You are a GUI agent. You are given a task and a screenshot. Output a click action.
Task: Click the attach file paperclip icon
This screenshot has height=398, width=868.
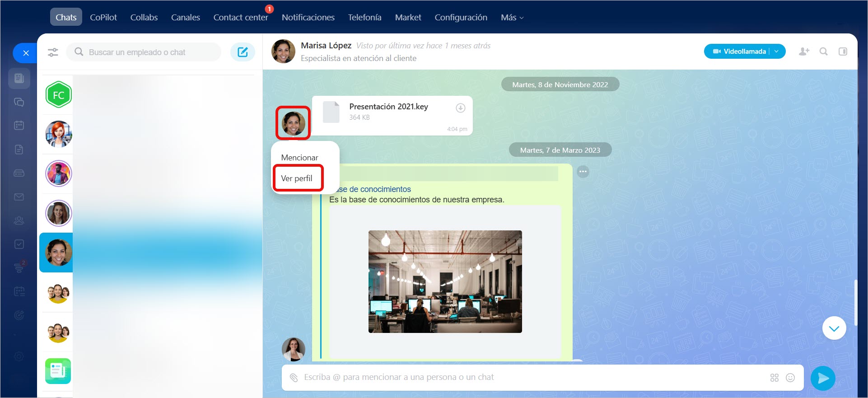[294, 378]
